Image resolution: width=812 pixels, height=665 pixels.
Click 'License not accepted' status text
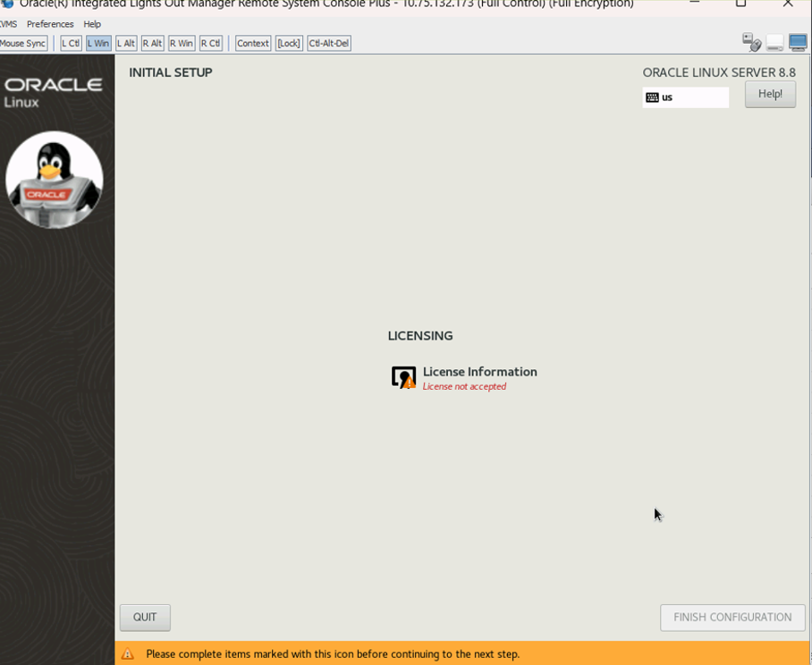click(464, 387)
